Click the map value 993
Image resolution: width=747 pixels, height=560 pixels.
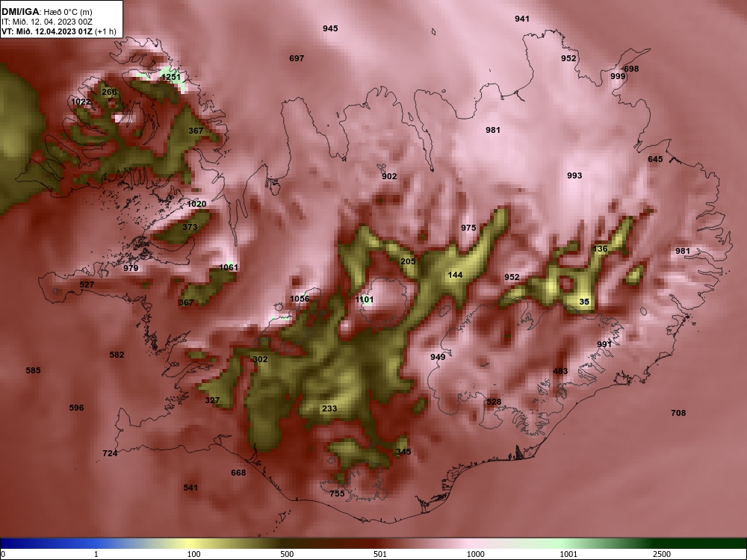pos(574,175)
